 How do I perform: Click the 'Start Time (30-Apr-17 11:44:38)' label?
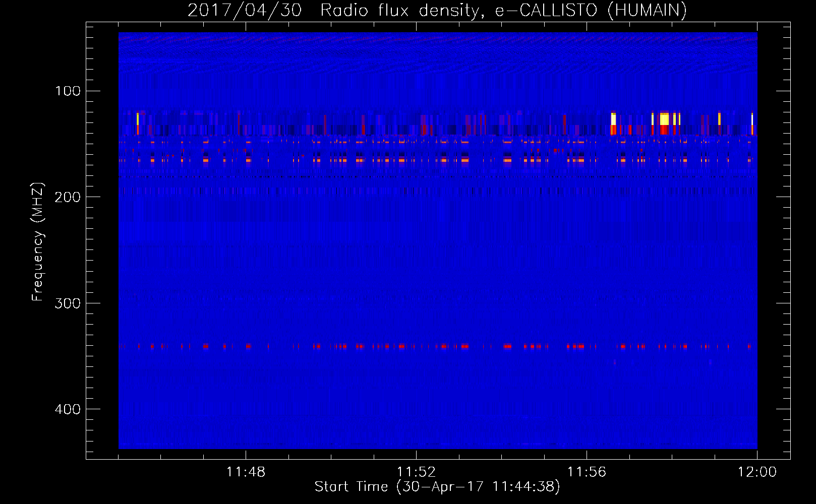point(437,487)
